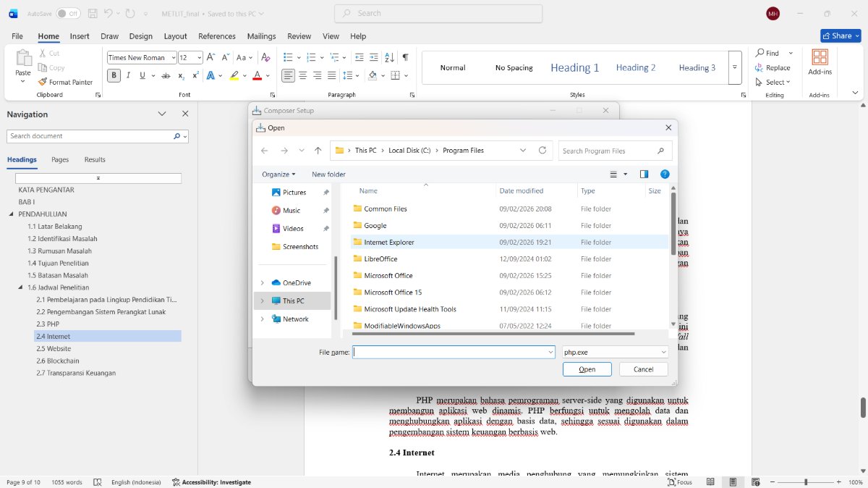Image resolution: width=868 pixels, height=488 pixels.
Task: Go back using the Open dialog back arrow
Action: click(x=265, y=151)
